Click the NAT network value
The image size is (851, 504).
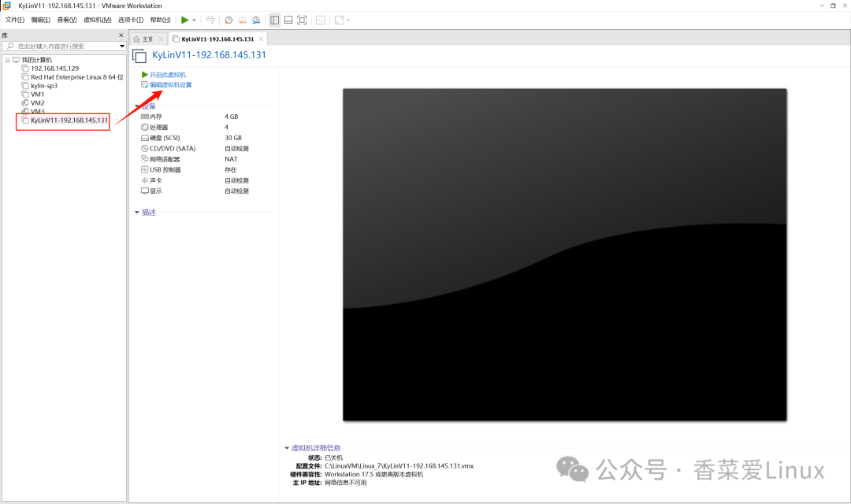click(x=231, y=160)
